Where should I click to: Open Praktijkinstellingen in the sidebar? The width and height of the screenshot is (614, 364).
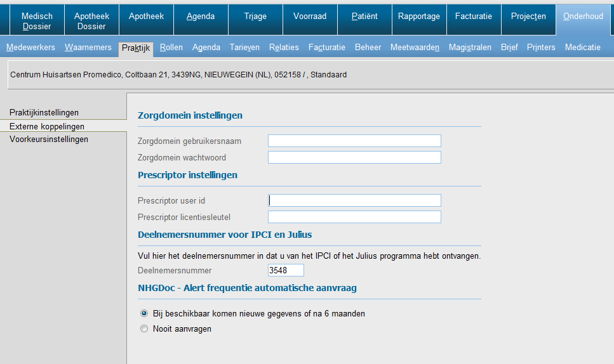click(x=44, y=113)
